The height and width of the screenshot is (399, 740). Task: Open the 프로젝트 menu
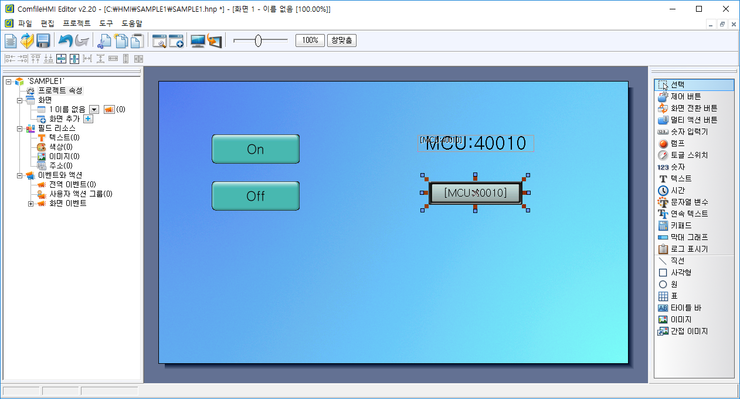click(x=76, y=23)
